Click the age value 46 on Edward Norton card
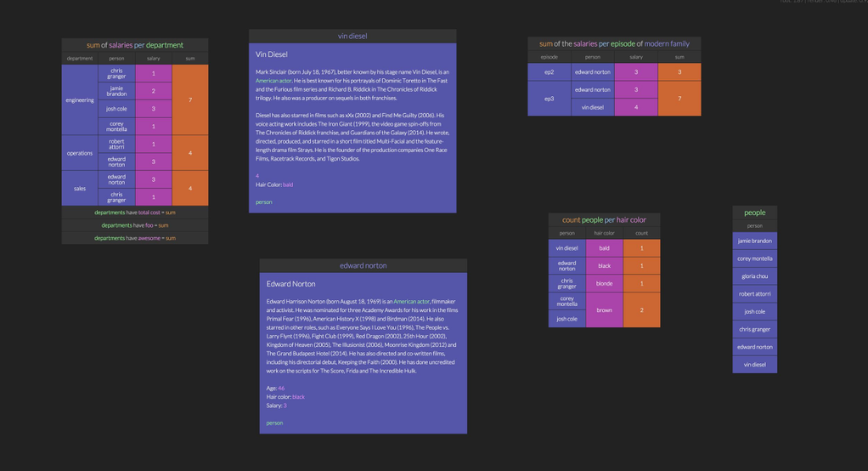Screen dimensions: 868x471 (x=281, y=389)
